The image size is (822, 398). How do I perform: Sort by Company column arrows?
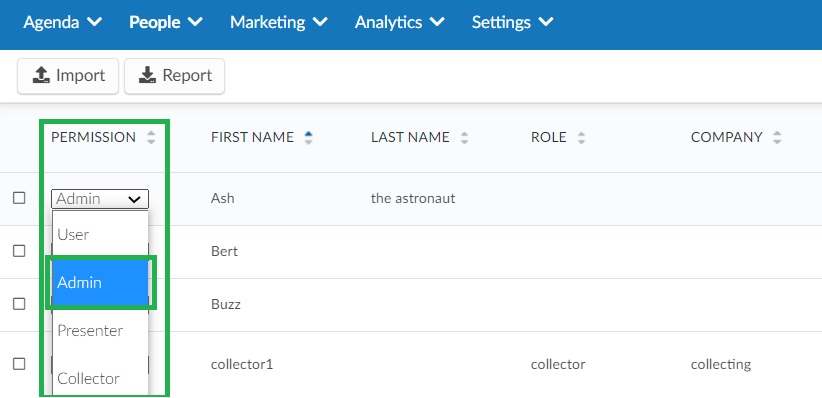pos(777,138)
